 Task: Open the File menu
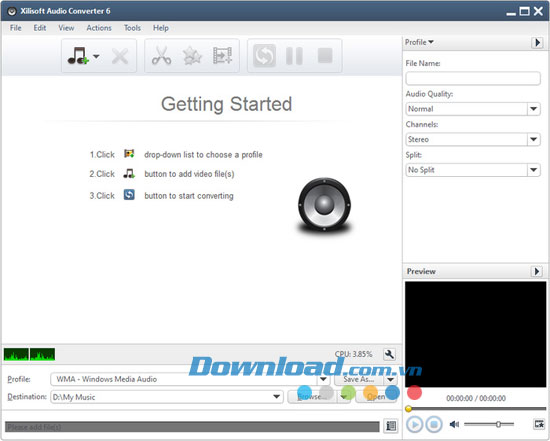(15, 28)
